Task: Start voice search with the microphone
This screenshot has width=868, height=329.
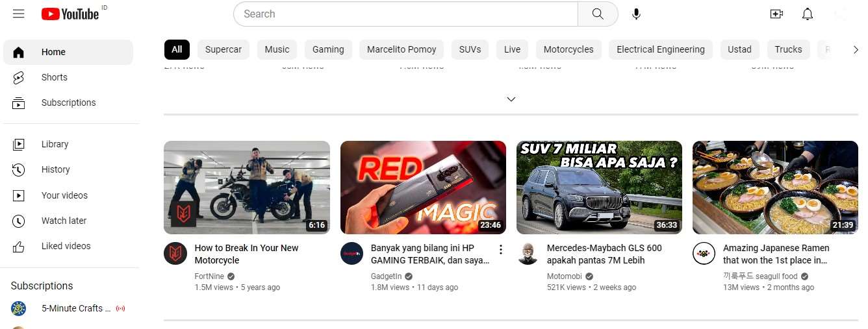Action: pyautogui.click(x=636, y=14)
